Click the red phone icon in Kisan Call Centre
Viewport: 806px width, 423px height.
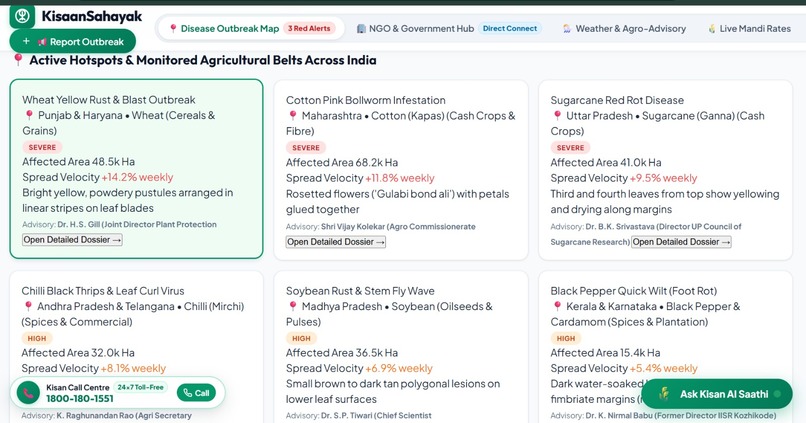click(28, 393)
